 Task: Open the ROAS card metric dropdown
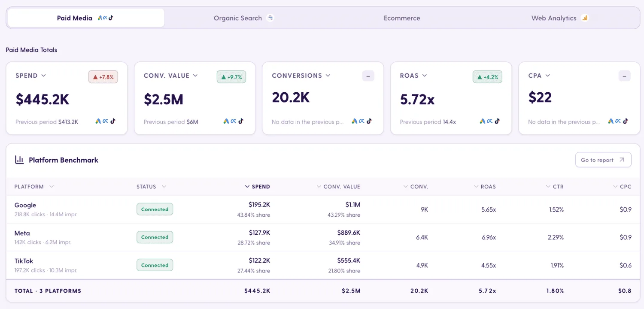[425, 76]
